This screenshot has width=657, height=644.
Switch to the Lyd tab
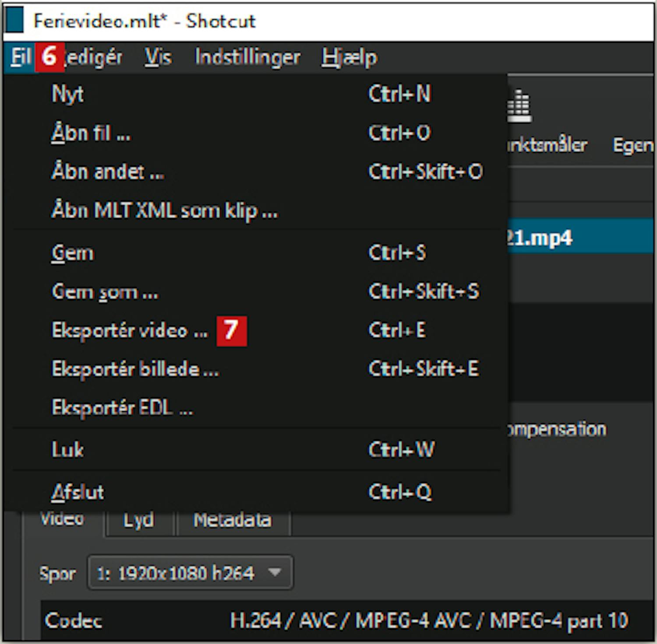[x=139, y=521]
